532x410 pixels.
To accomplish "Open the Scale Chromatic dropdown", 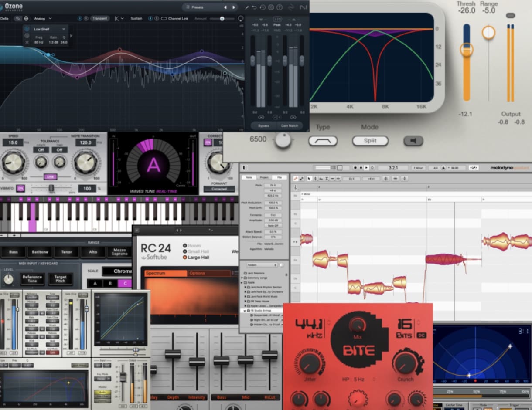I will tap(117, 271).
